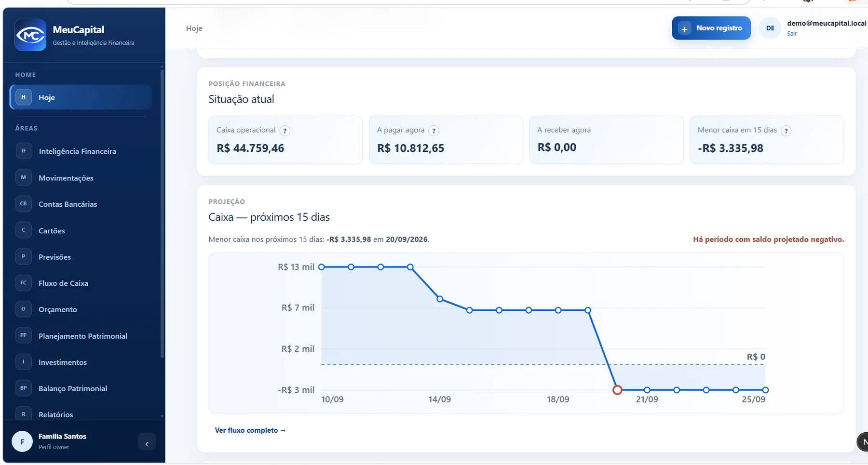Open Orçamento in the sidebar
The height and width of the screenshot is (465, 868).
coord(81,309)
